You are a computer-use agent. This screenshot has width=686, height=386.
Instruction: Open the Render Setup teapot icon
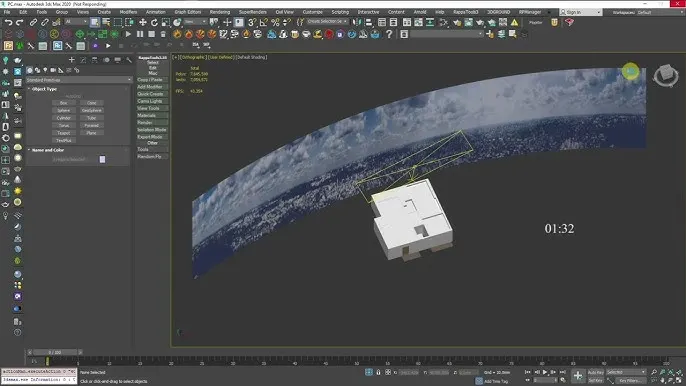click(x=457, y=22)
